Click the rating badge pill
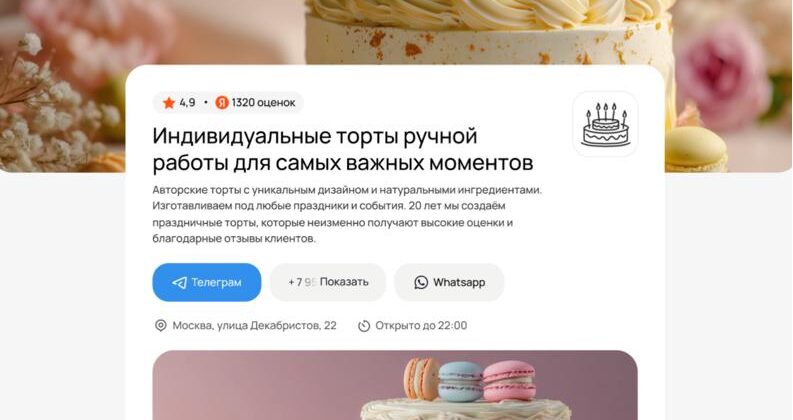 228,103
